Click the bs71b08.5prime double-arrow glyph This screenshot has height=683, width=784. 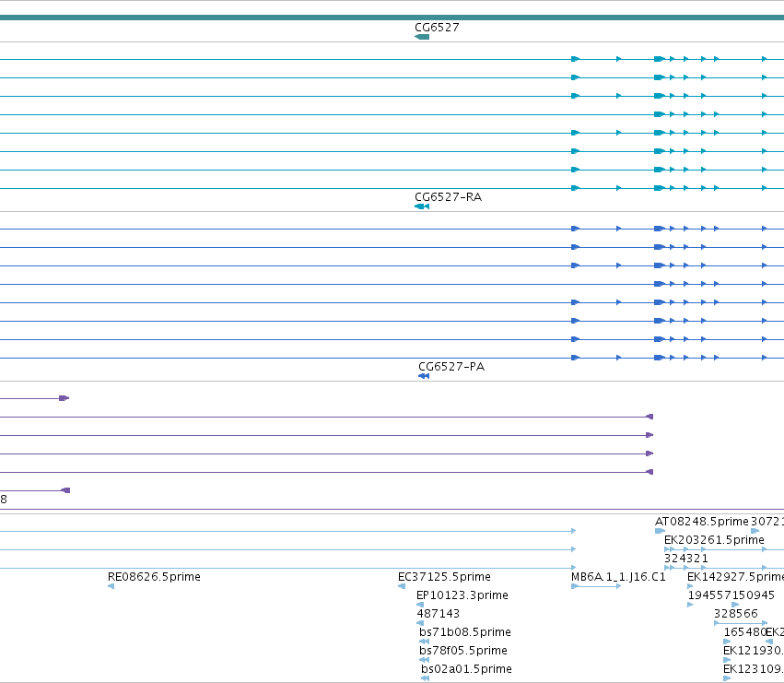(x=425, y=642)
